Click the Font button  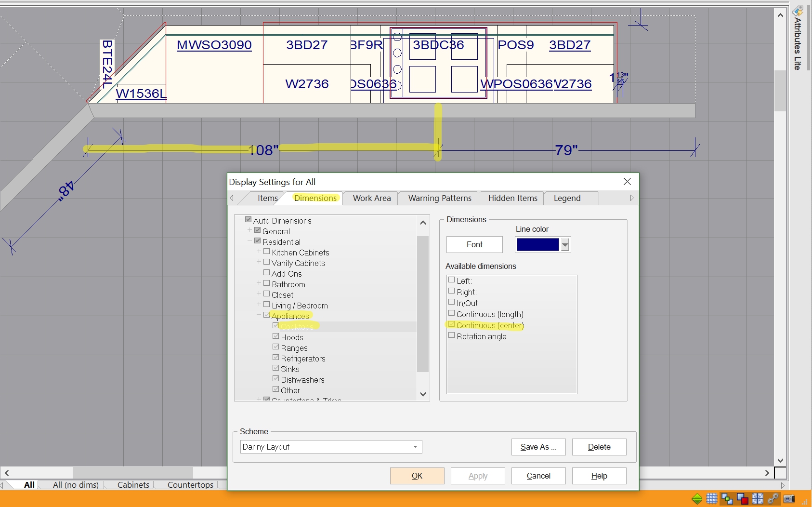pyautogui.click(x=474, y=244)
